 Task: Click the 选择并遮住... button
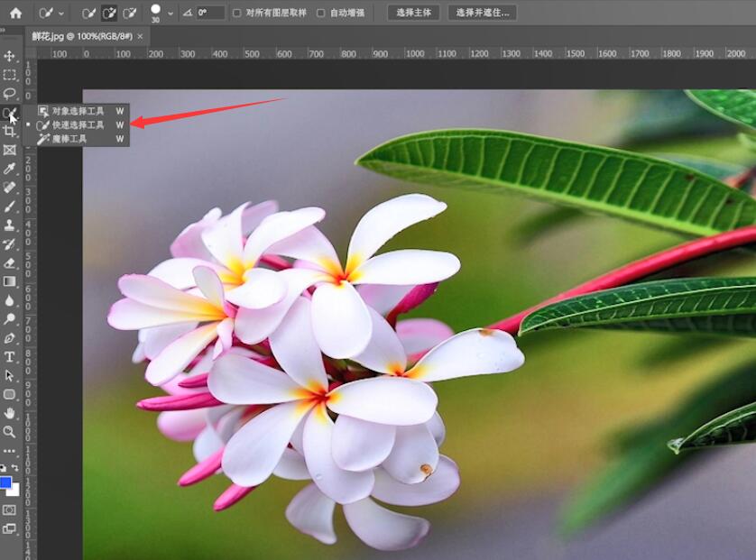click(483, 13)
